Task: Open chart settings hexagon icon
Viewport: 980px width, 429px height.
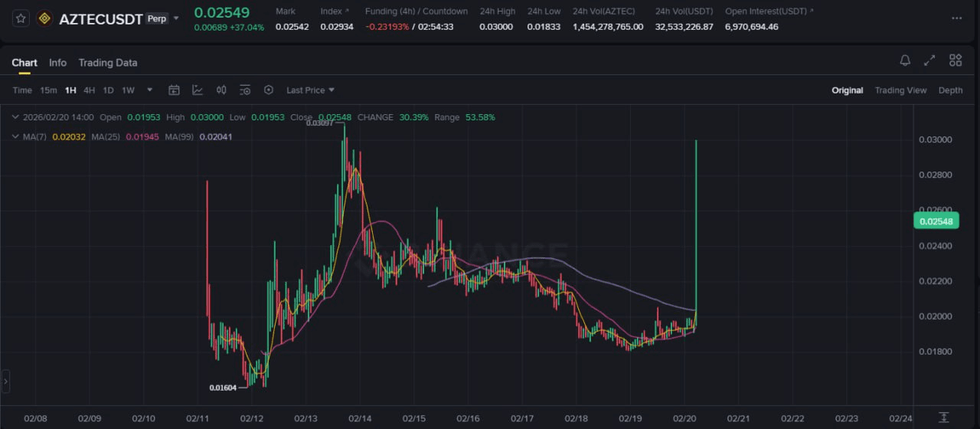Action: click(x=268, y=90)
